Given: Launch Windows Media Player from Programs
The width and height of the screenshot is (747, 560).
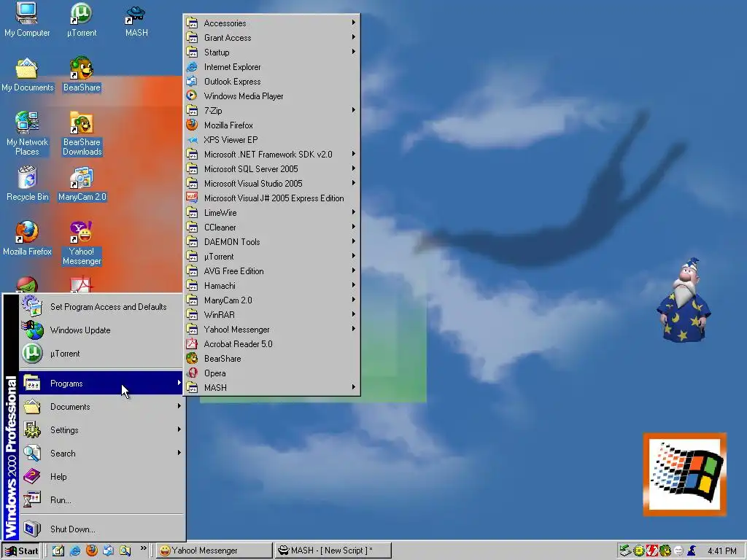Looking at the screenshot, I should tap(271, 96).
